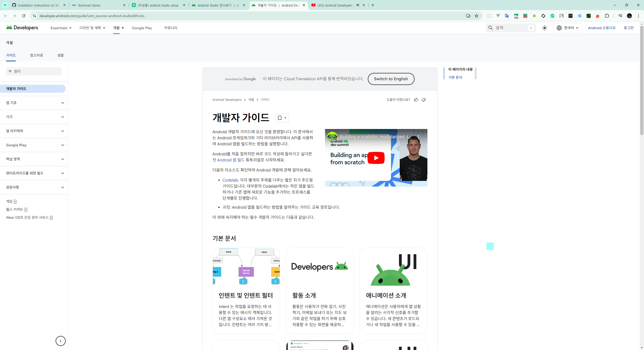Click the bookmark icon beside the page title
Viewport: 644px width, 350px height.
pos(279,118)
